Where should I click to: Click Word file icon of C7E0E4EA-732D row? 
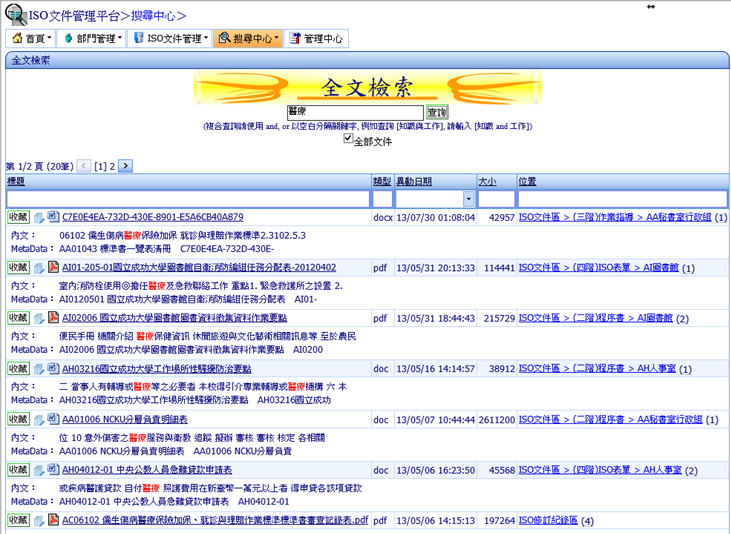(53, 216)
